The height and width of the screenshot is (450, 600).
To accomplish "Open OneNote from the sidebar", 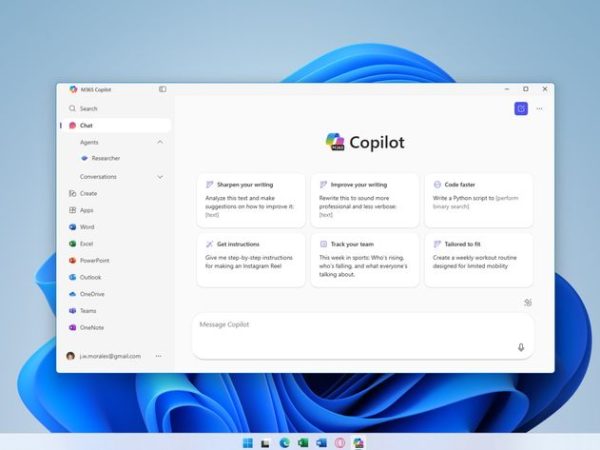I will coord(92,327).
